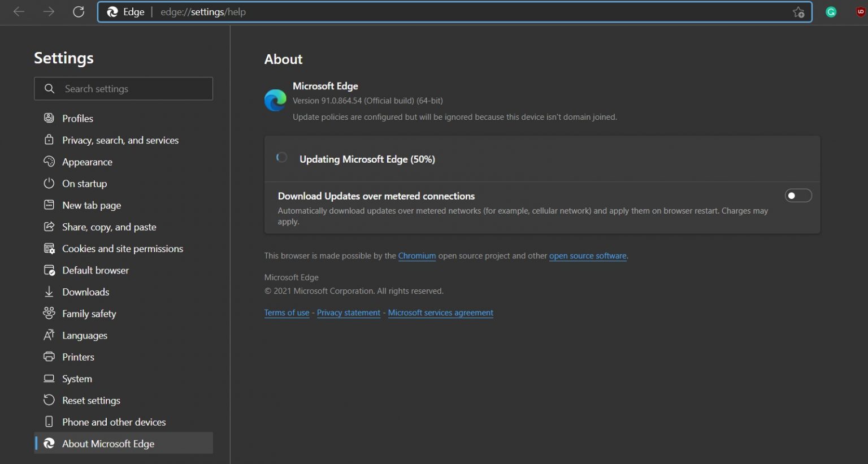Image resolution: width=868 pixels, height=464 pixels.
Task: Open the Profiles settings page
Action: point(77,118)
